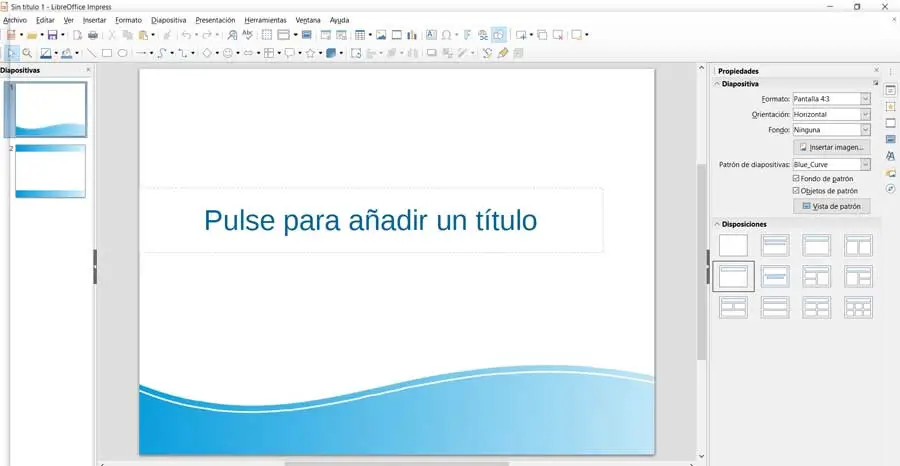Select the diamond basic shapes tool
This screenshot has width=900, height=466.
click(x=207, y=53)
